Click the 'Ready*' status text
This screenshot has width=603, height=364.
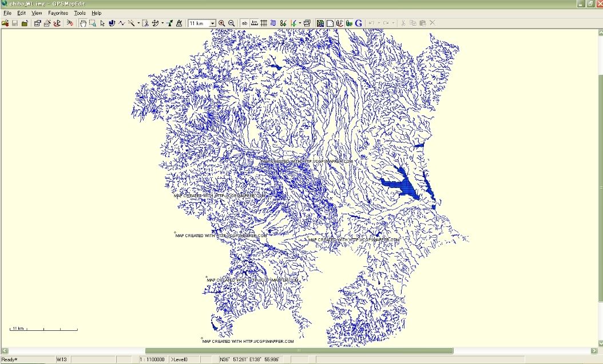click(x=9, y=360)
